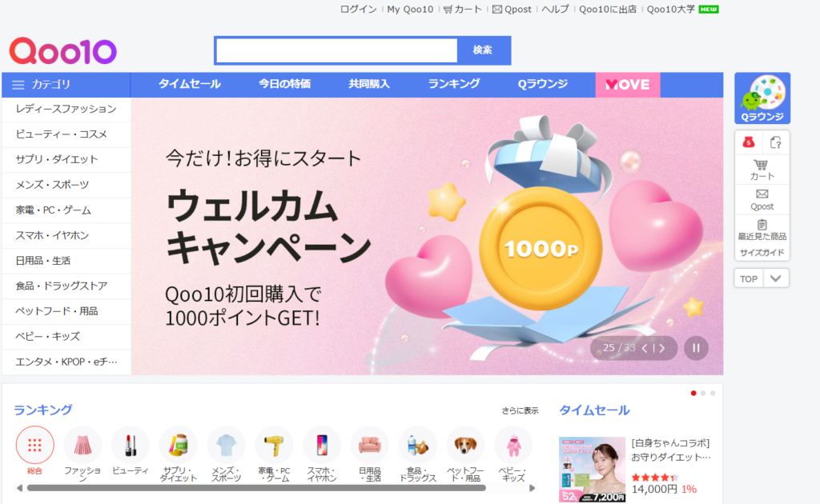Click the question document icon in sidebar

(775, 142)
